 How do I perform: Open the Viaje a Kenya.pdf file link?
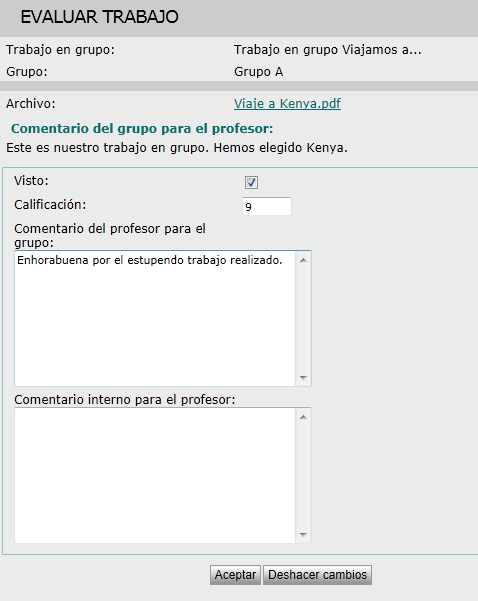[287, 104]
